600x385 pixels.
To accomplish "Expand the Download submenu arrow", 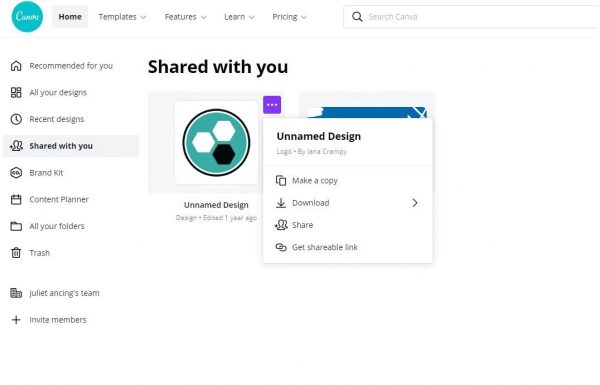I will click(x=415, y=203).
